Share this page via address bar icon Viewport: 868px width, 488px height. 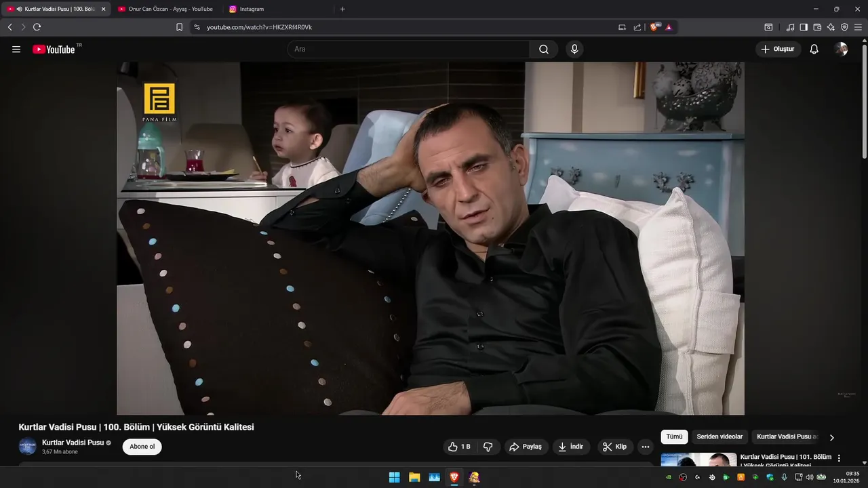coord(637,27)
